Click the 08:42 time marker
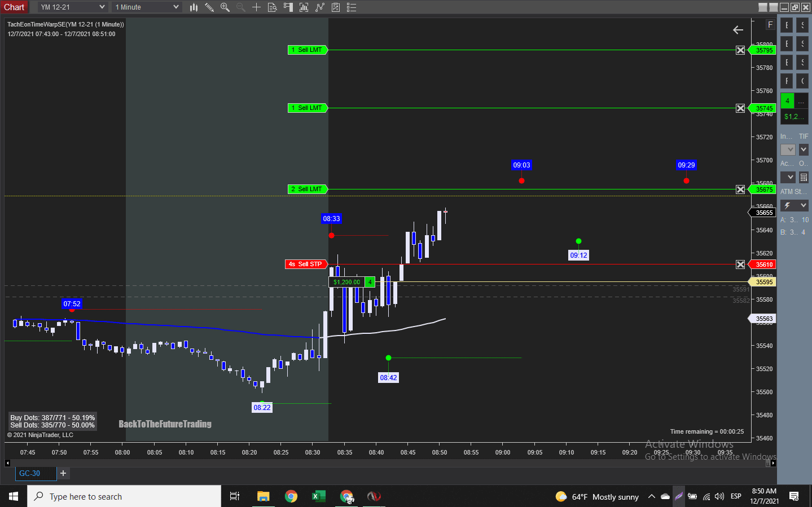 (x=388, y=378)
